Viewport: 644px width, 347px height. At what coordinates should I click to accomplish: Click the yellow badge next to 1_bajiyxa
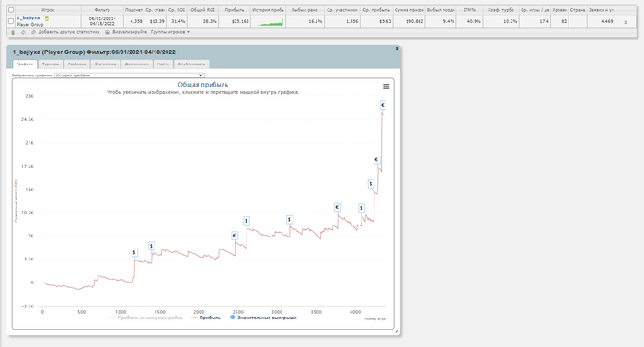(47, 18)
